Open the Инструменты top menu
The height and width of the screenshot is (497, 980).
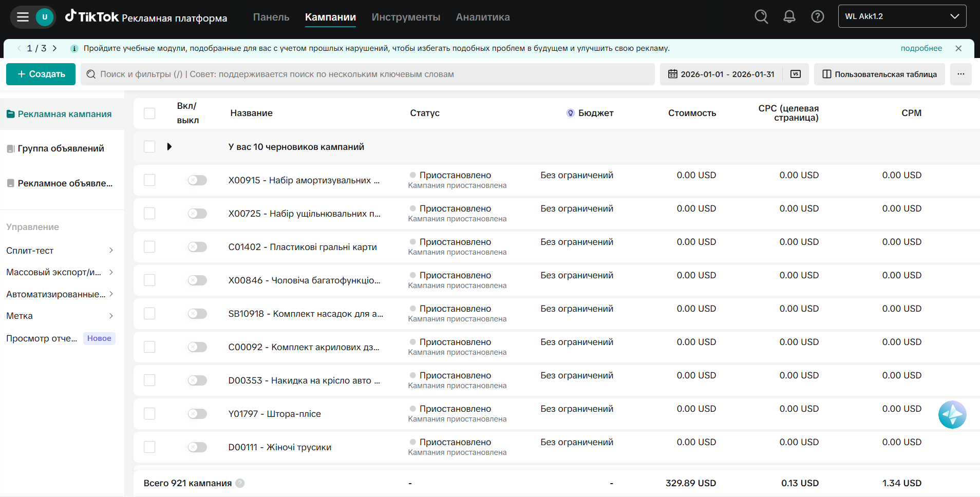[406, 17]
